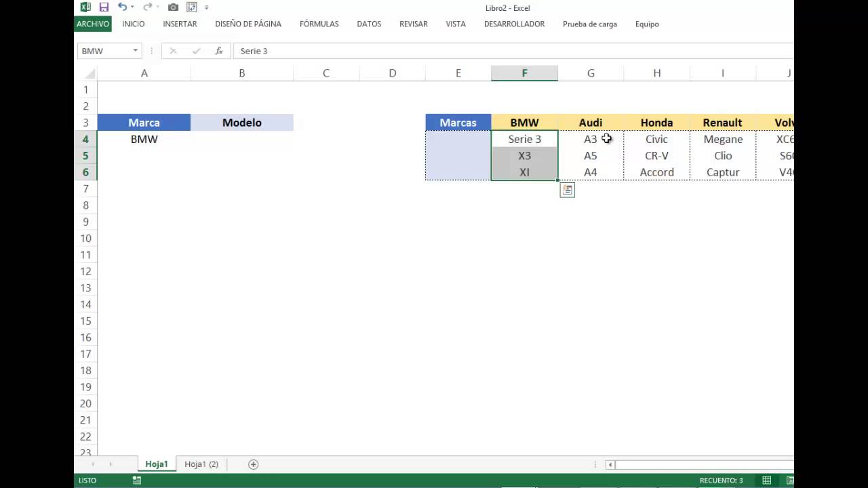Viewport: 868px width, 488px height.
Task: Click the horizontal scrollbar left arrow
Action: click(x=610, y=464)
